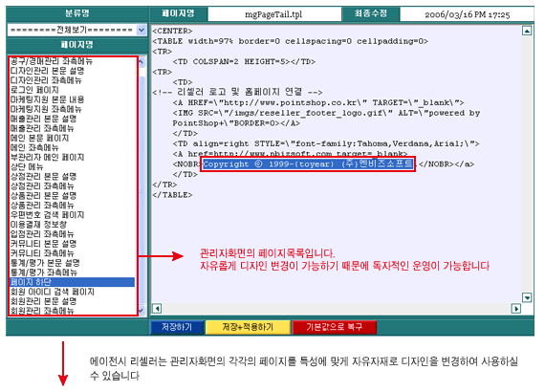Click the mgPageTail.tpl page name field
Image resolution: width=545 pixels, height=392 pixels.
click(273, 14)
